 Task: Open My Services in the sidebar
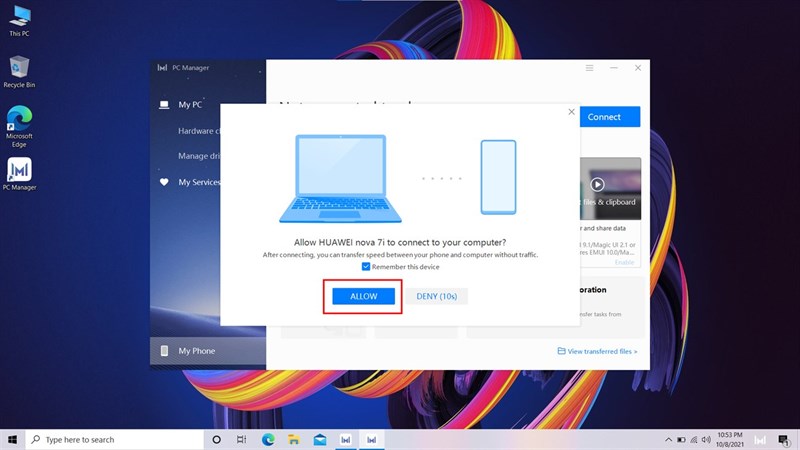click(x=198, y=182)
